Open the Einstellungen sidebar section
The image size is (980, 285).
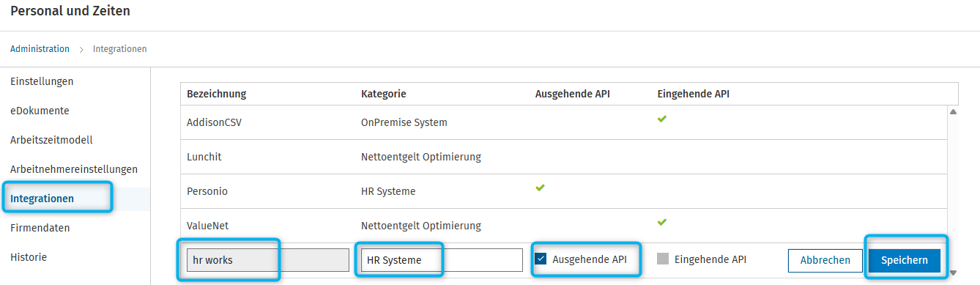coord(42,81)
